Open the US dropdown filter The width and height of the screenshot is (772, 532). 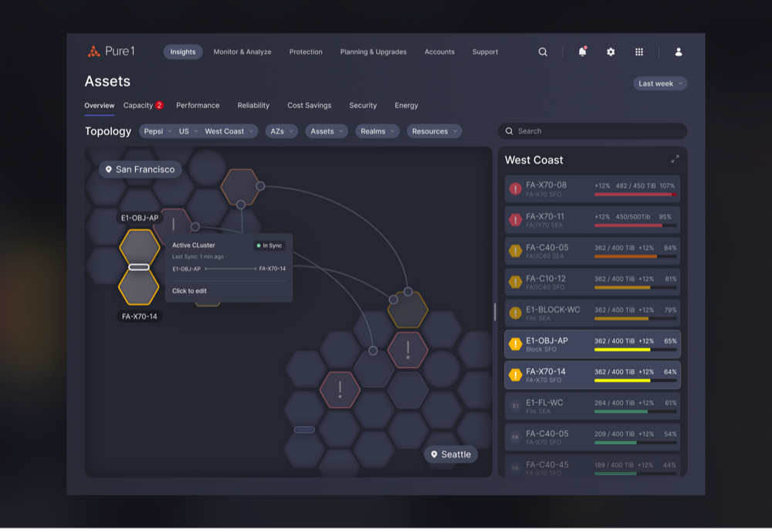point(188,131)
